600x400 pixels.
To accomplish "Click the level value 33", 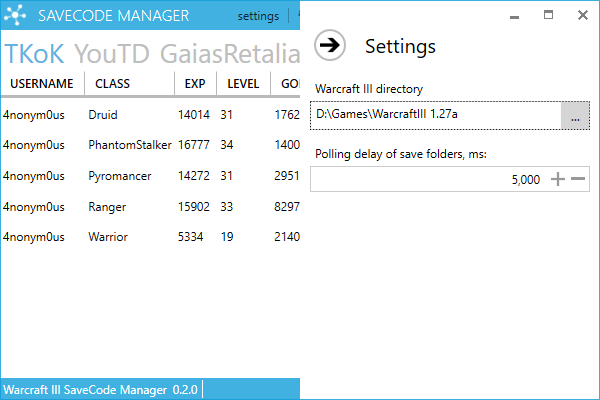I will (x=227, y=207).
